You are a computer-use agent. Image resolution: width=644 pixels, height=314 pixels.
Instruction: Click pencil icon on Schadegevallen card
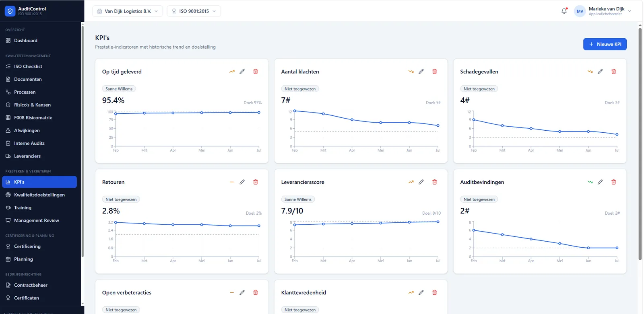pos(600,72)
